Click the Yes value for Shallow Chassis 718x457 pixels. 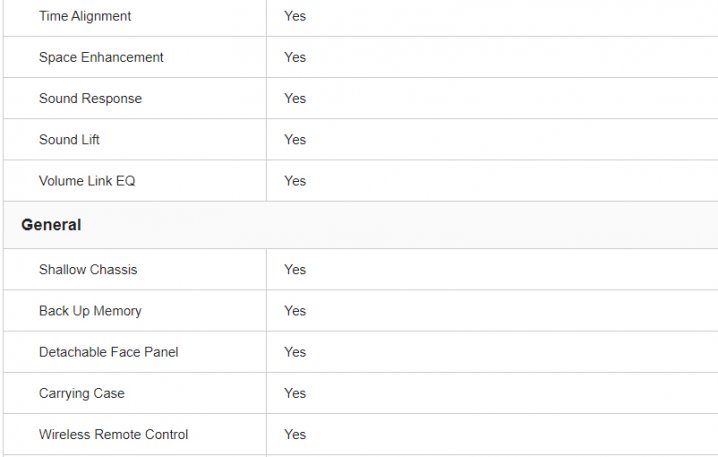tap(295, 269)
